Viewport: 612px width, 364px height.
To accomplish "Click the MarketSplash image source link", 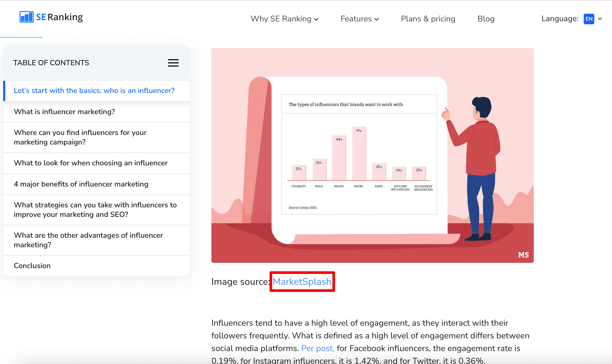I will [x=302, y=282].
